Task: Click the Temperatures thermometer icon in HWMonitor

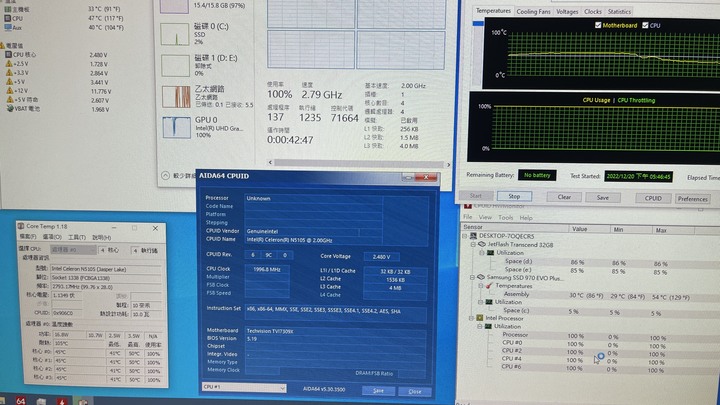Action: tap(489, 286)
